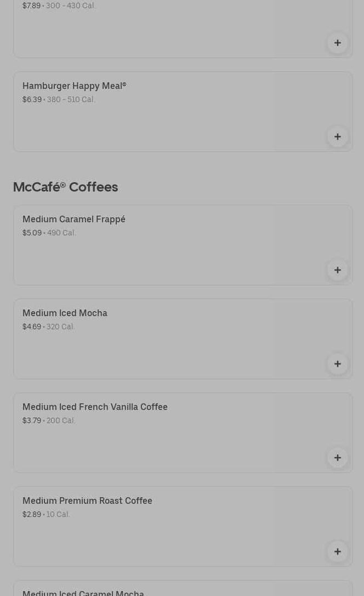Add Hamburger Happy Meal with plus icon

click(x=338, y=137)
